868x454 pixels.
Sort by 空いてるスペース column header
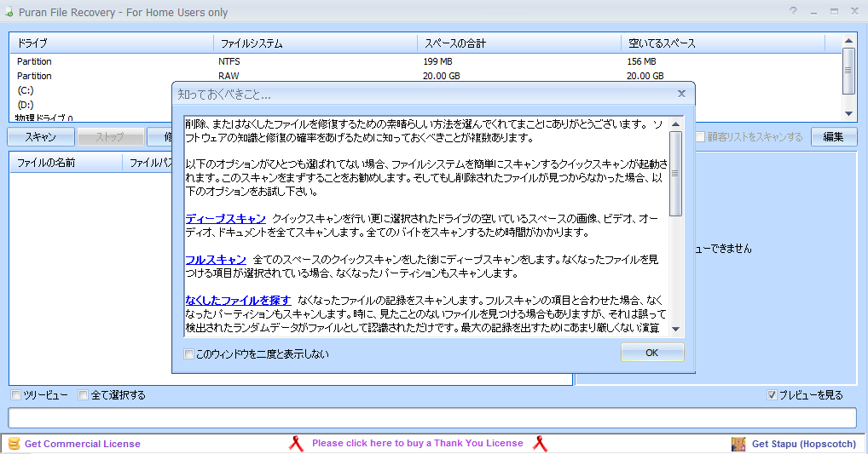coord(723,43)
